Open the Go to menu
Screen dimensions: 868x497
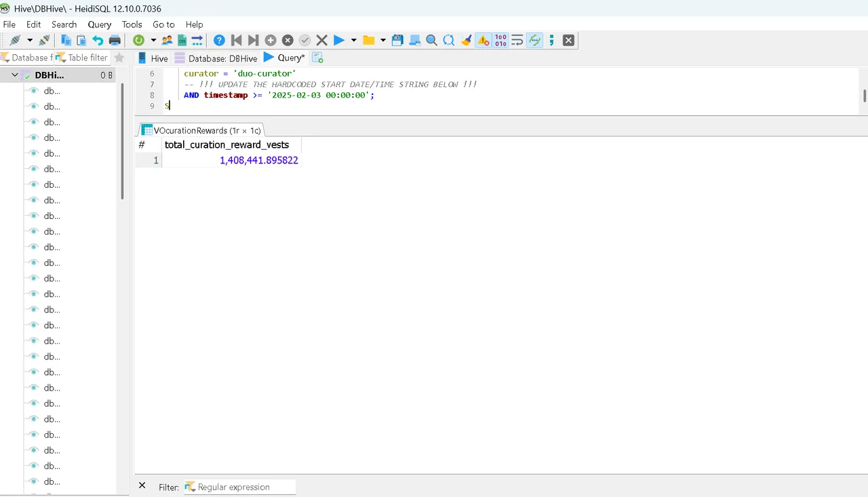point(163,24)
